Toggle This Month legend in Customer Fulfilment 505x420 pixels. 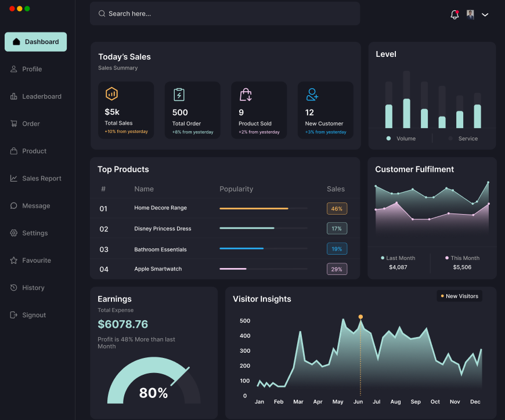point(463,258)
